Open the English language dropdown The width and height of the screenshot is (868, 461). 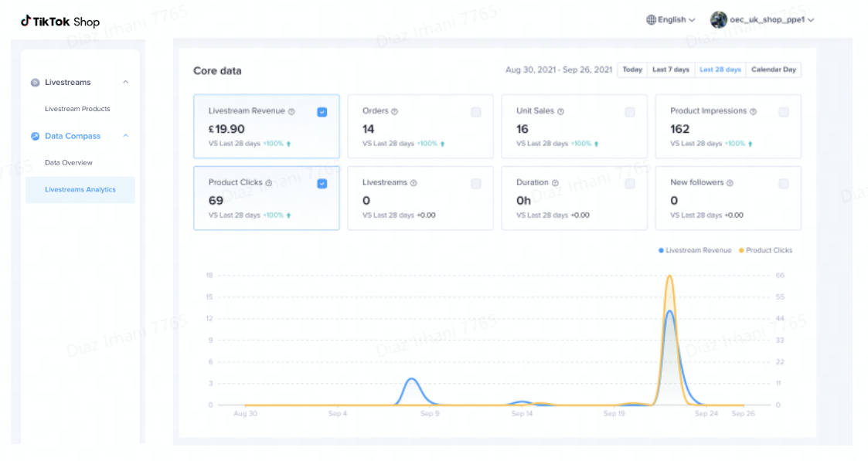coord(671,20)
